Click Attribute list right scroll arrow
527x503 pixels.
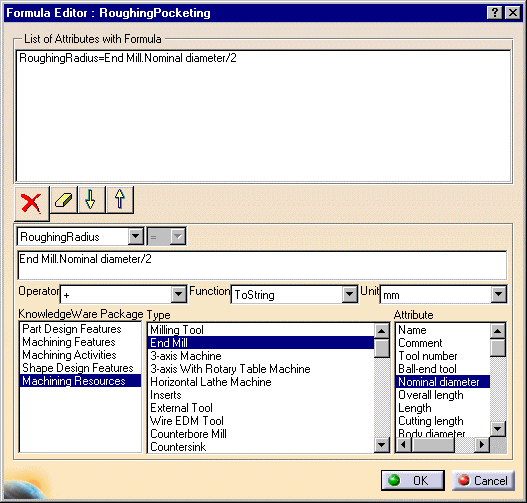[x=482, y=445]
